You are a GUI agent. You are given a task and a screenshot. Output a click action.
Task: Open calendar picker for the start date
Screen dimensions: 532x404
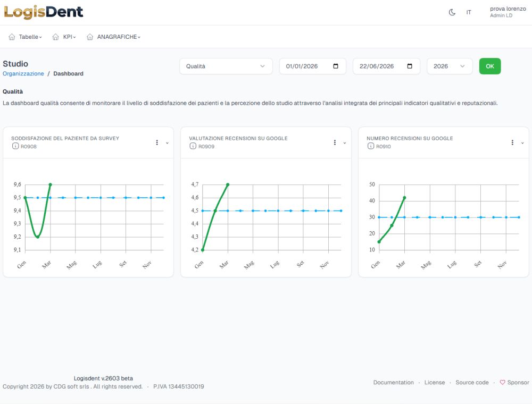[x=336, y=66]
